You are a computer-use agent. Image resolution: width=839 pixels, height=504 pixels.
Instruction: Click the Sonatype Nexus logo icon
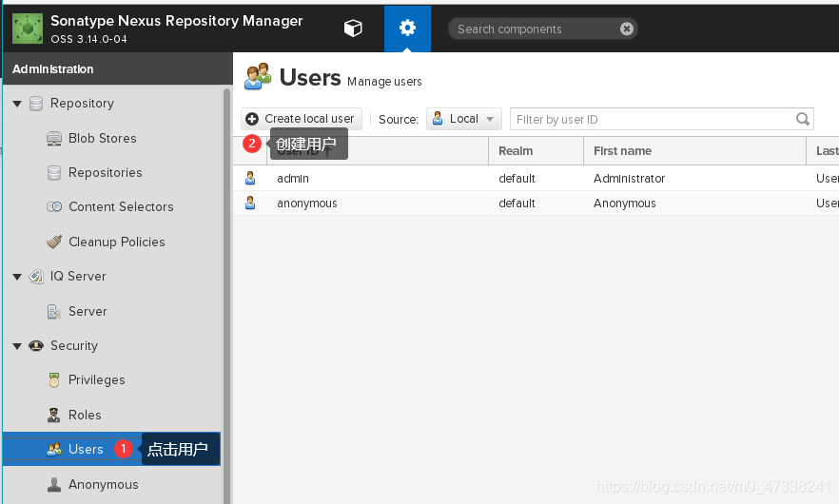[28, 29]
